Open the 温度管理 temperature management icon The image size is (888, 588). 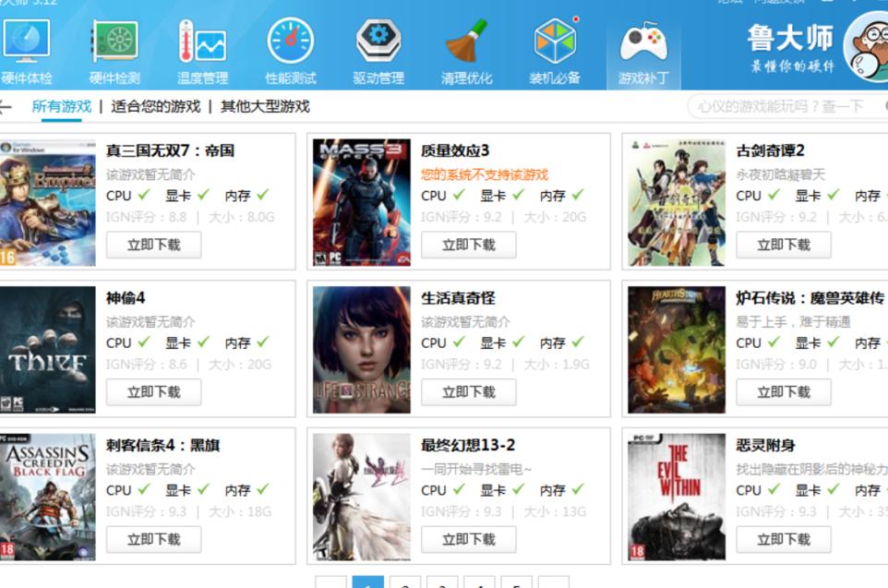202,42
